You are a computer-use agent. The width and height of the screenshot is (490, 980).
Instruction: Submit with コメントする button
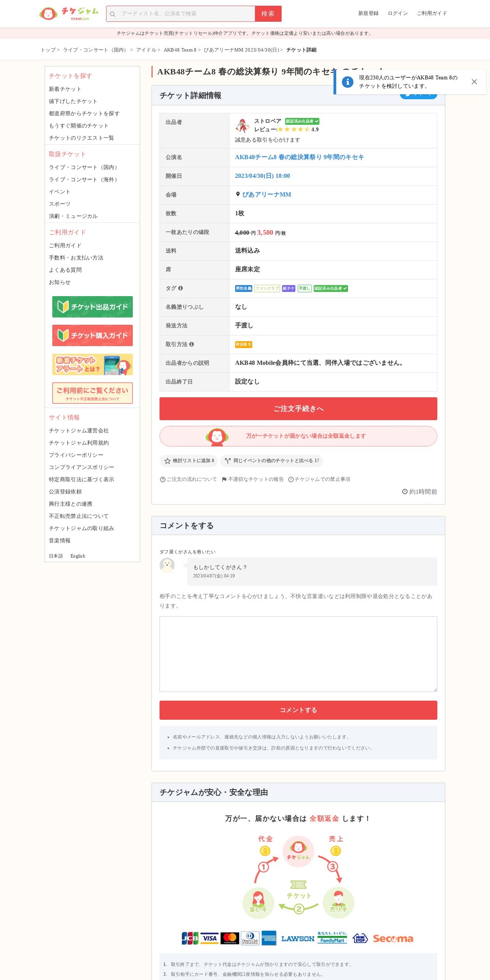coord(298,710)
